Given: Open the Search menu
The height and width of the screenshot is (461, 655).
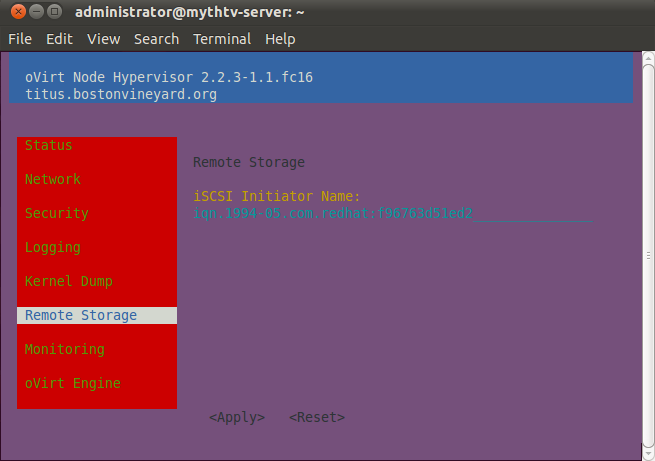Looking at the screenshot, I should pyautogui.click(x=156, y=39).
